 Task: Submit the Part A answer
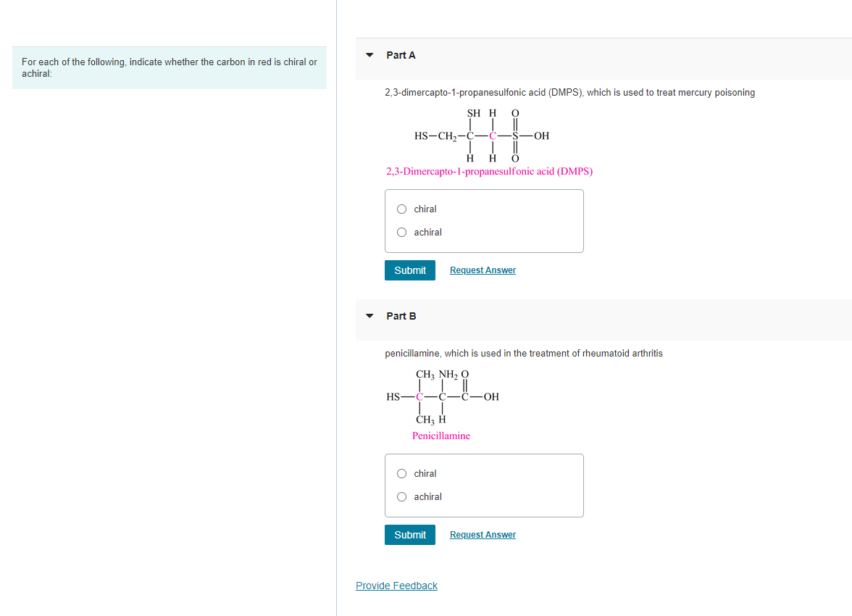pyautogui.click(x=410, y=270)
